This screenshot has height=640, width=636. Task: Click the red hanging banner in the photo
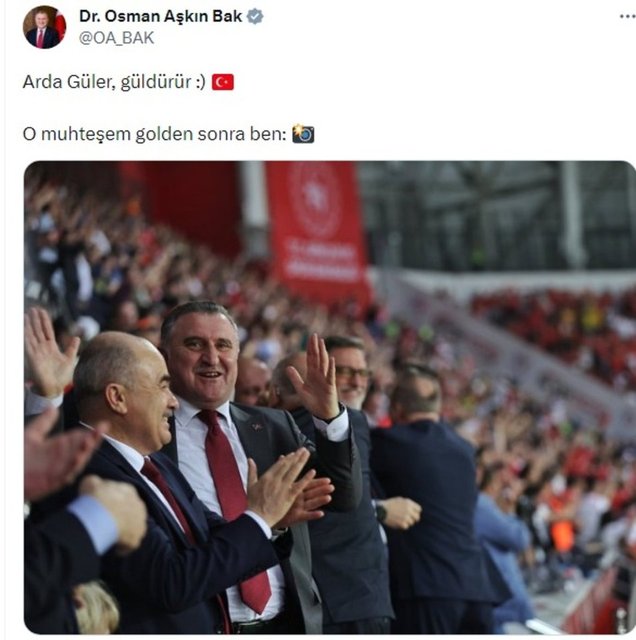(x=317, y=229)
